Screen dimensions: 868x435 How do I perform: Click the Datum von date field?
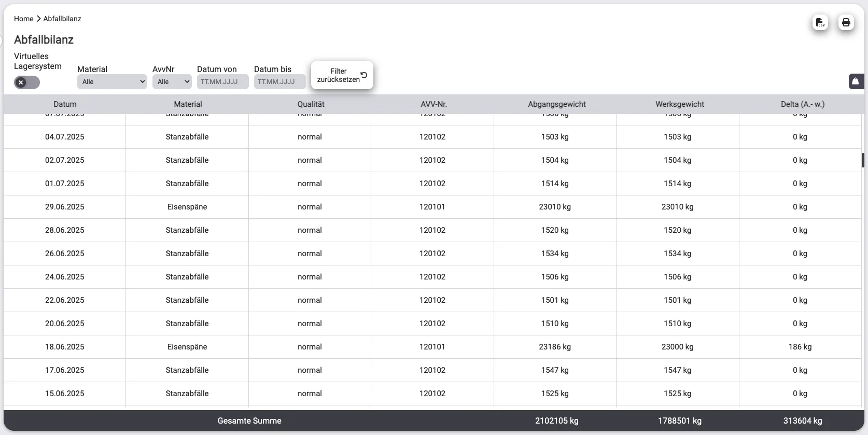coord(222,82)
